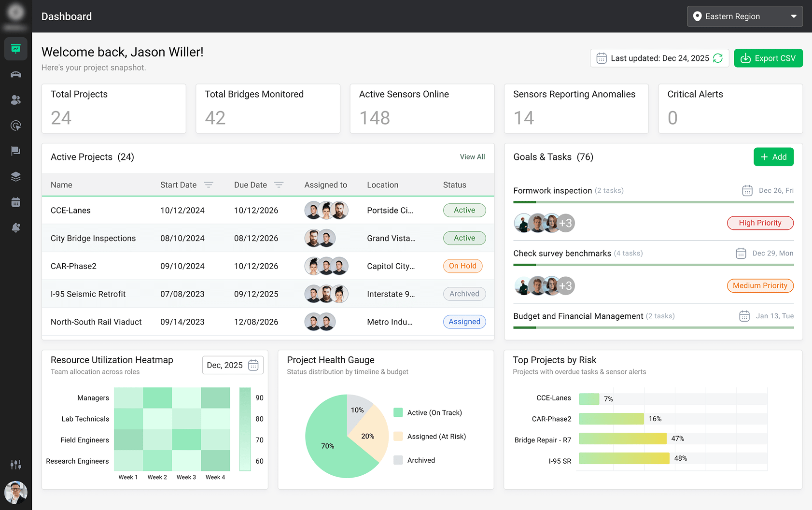The width and height of the screenshot is (812, 510).
Task: Select the bridges icon in the sidebar
Action: click(x=15, y=74)
